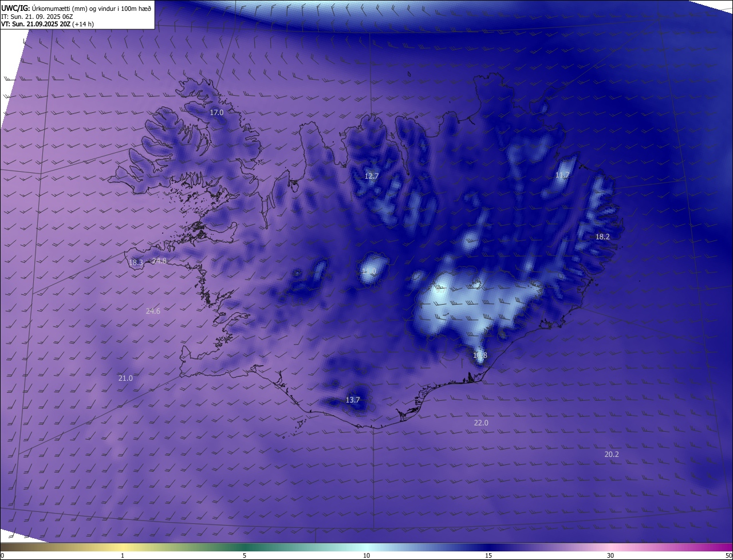Click the 20.2 value in the southeast ocean
Image resolution: width=733 pixels, height=560 pixels.
[x=612, y=454]
